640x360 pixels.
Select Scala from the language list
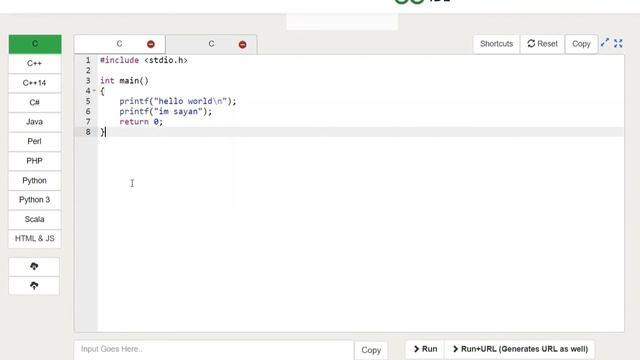[x=35, y=219]
